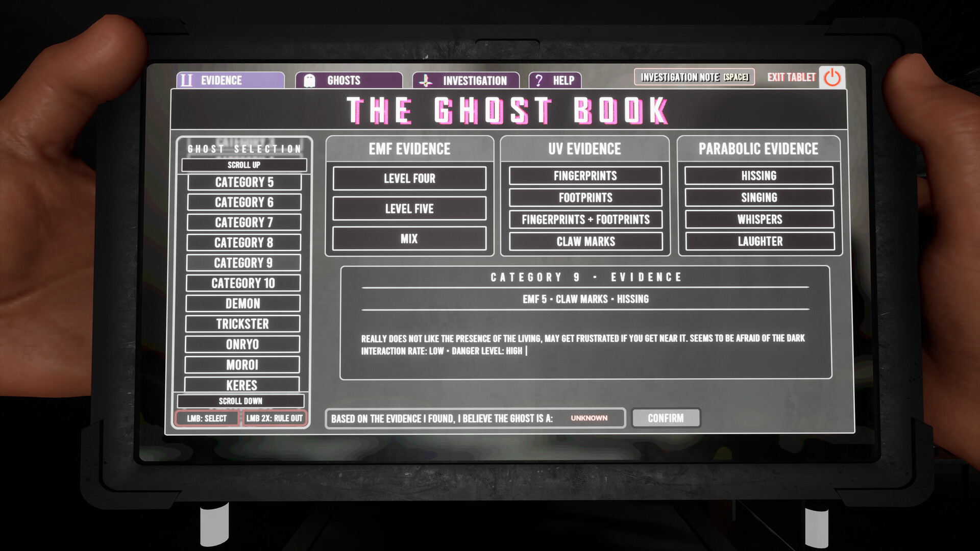The width and height of the screenshot is (980, 551).
Task: Toggle EMF Level Five evidence
Action: click(x=409, y=209)
